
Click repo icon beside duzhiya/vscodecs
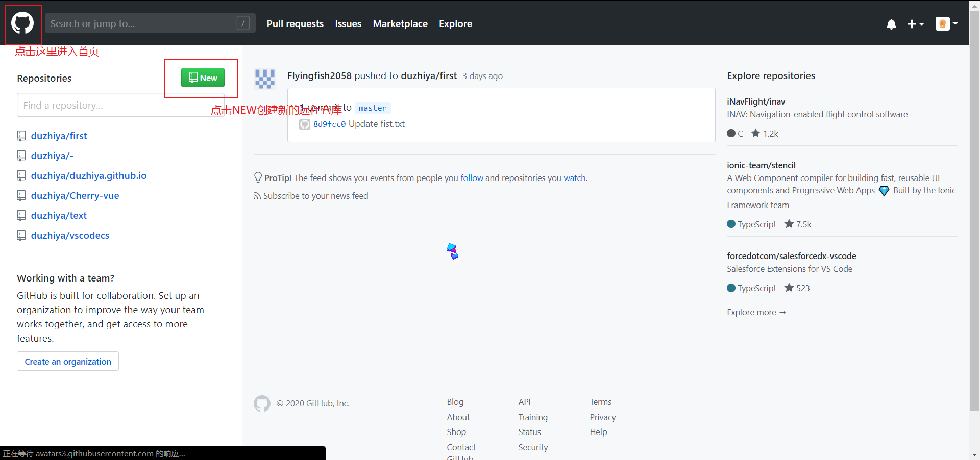click(x=21, y=235)
